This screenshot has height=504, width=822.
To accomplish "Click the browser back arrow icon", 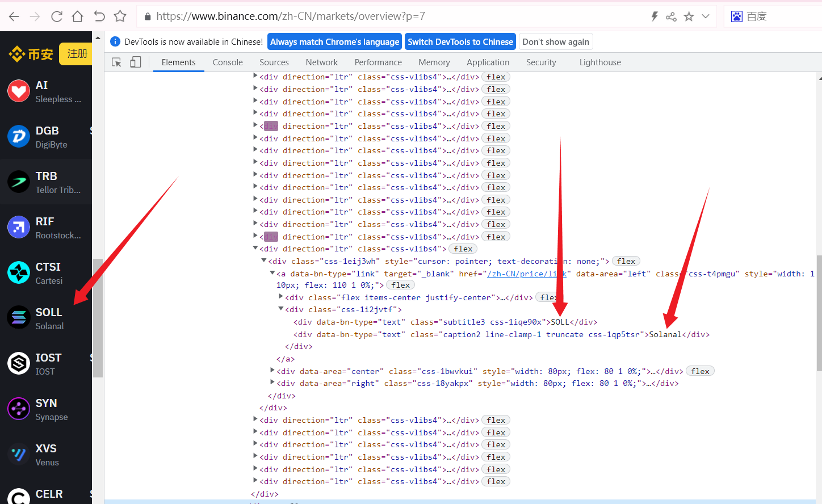I will (x=14, y=16).
